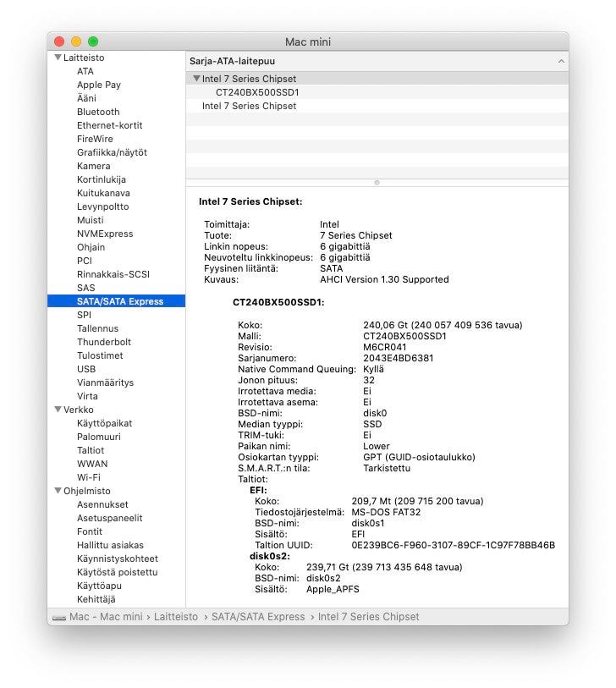Select Virta in the sidebar
Screen dimensions: 616x688
coord(87,396)
